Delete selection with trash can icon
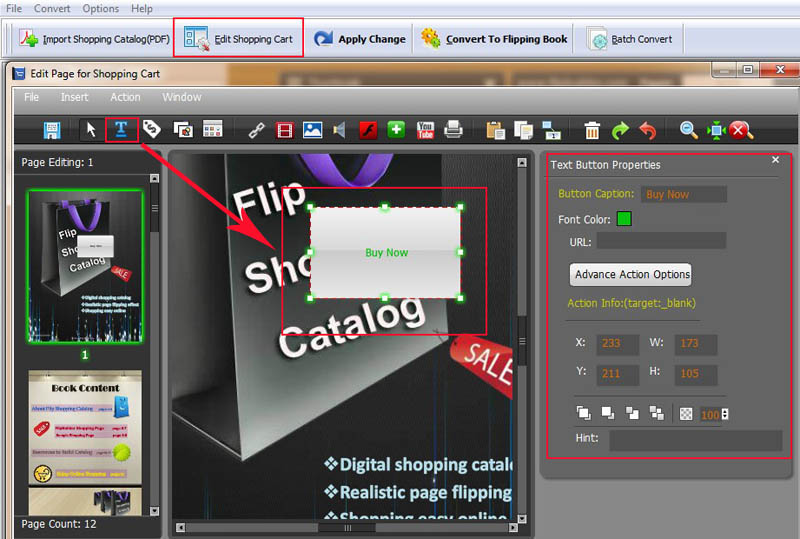Image resolution: width=800 pixels, height=539 pixels. pos(592,131)
